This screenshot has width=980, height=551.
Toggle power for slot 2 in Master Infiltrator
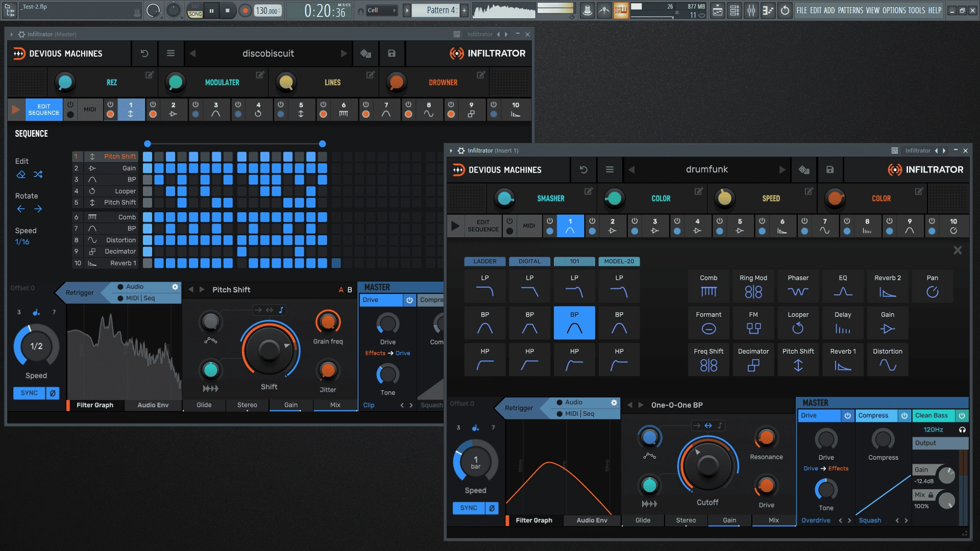pyautogui.click(x=153, y=105)
